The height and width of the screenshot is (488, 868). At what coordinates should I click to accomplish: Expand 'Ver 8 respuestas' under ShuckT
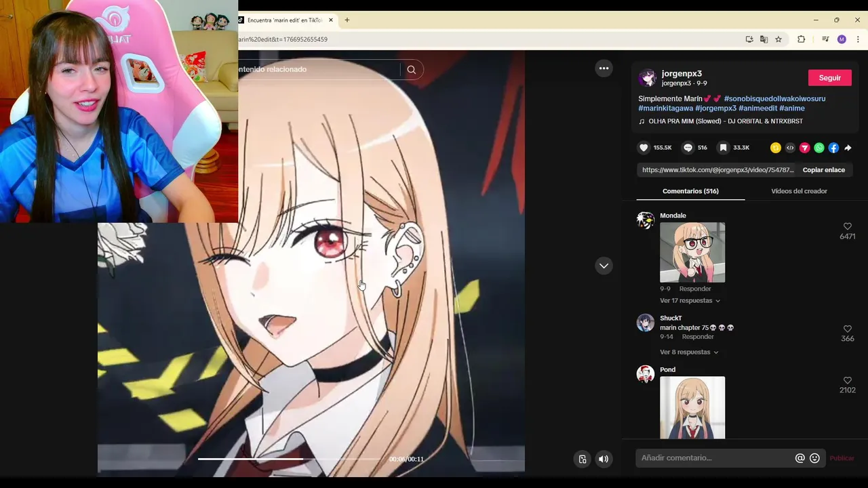point(689,352)
